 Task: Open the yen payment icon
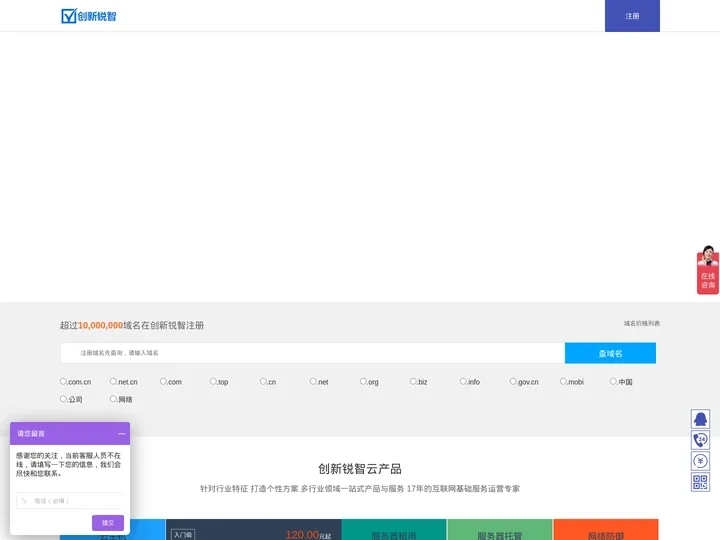coord(700,461)
